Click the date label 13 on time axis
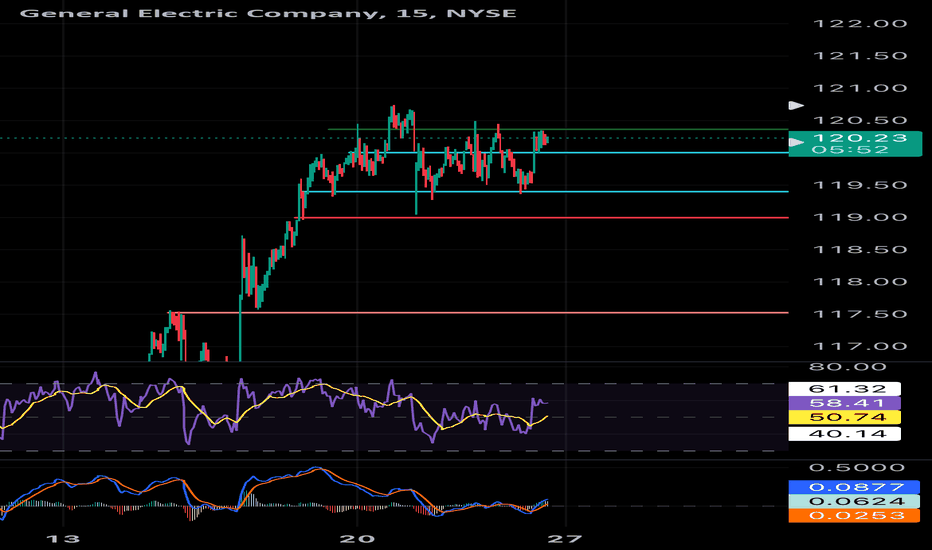932x550 pixels. [x=62, y=539]
